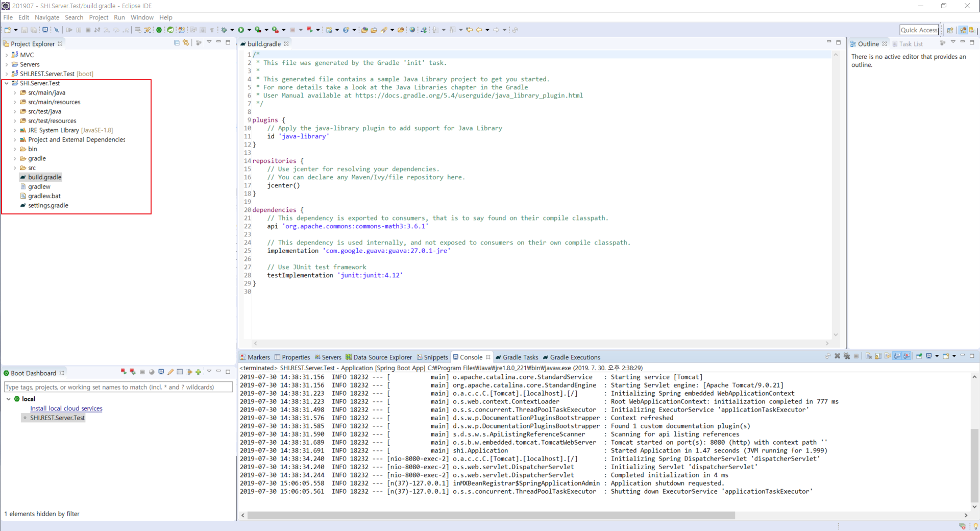
Task: Collapse the SHI.Server.Test project
Action: click(7, 83)
